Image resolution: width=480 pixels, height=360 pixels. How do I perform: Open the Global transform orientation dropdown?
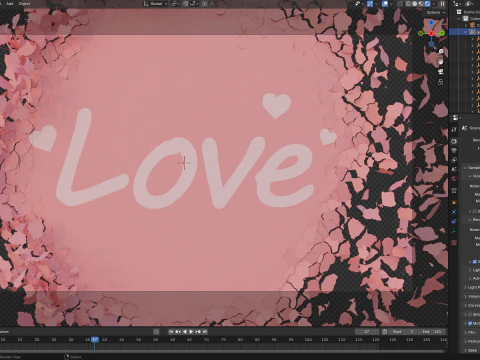[156, 4]
